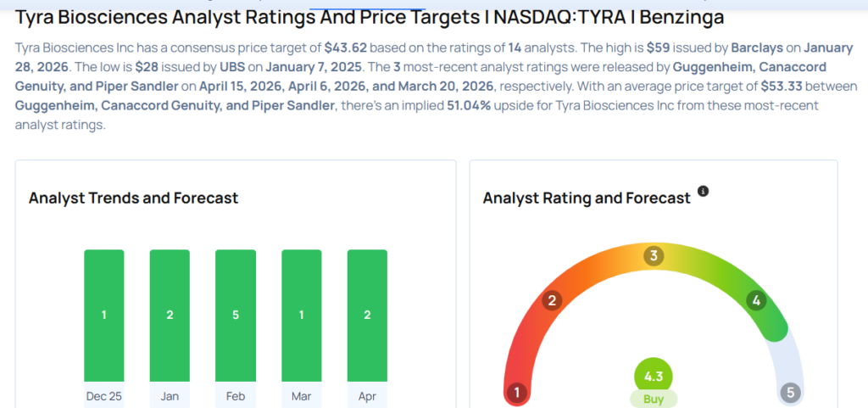
Task: Click the gray gauge marker numbered 5
Action: click(791, 393)
